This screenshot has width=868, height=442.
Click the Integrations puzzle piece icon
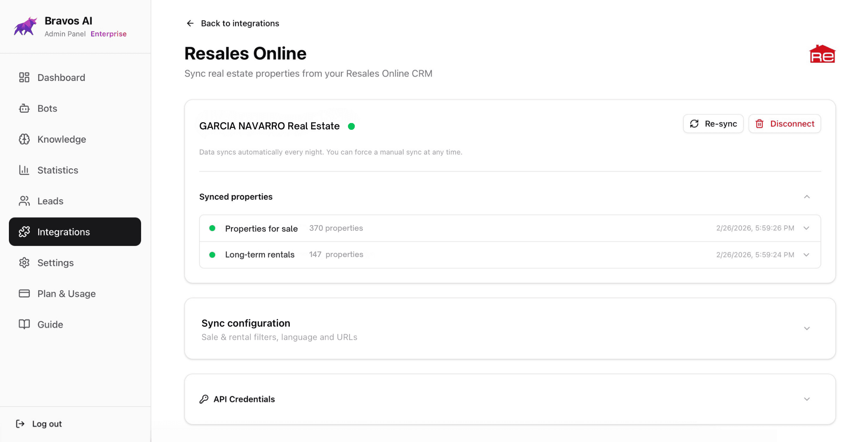(24, 232)
